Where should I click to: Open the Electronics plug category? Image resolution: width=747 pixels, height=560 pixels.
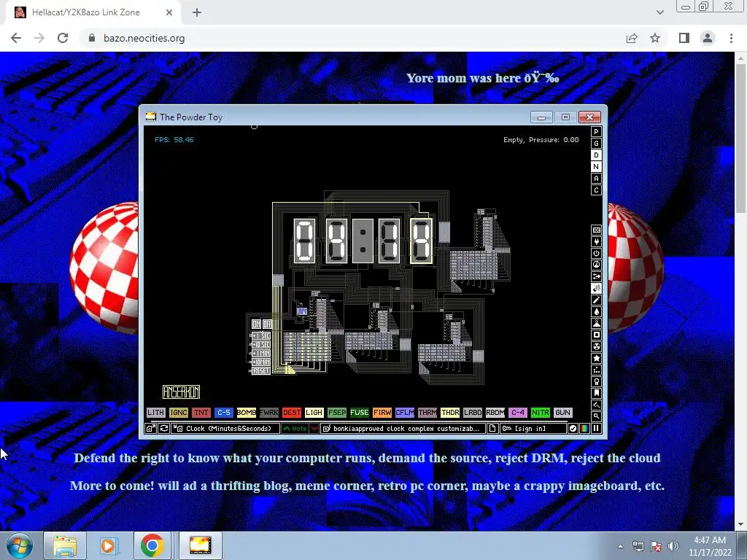tap(596, 241)
